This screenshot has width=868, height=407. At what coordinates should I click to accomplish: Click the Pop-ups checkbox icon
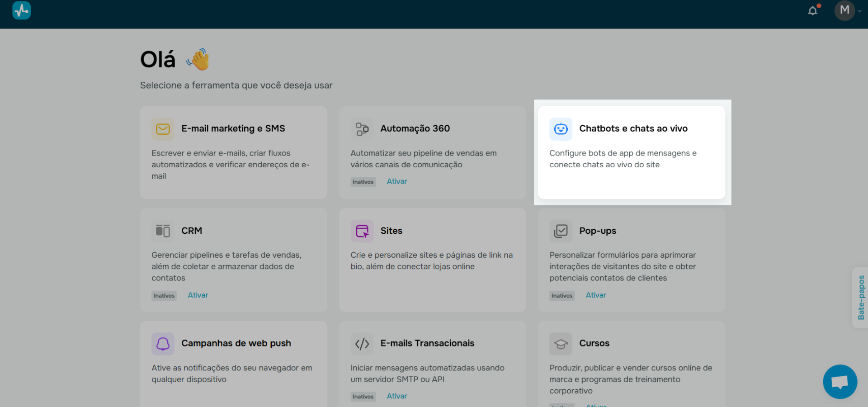tap(561, 231)
